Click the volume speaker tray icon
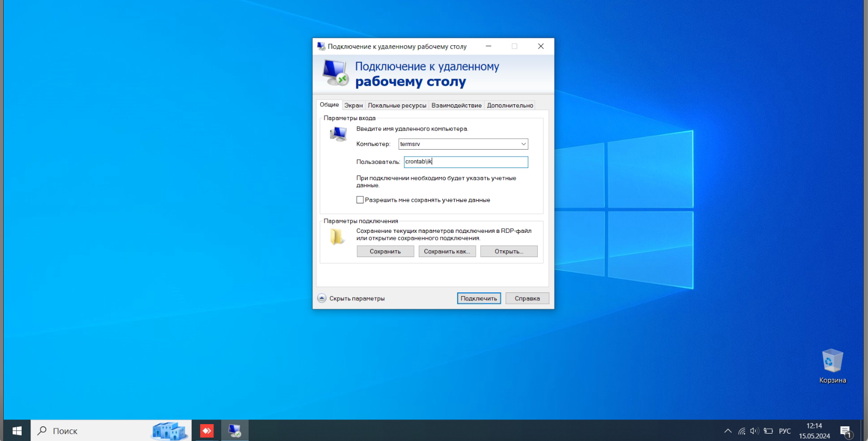The height and width of the screenshot is (441, 868). pyautogui.click(x=754, y=431)
